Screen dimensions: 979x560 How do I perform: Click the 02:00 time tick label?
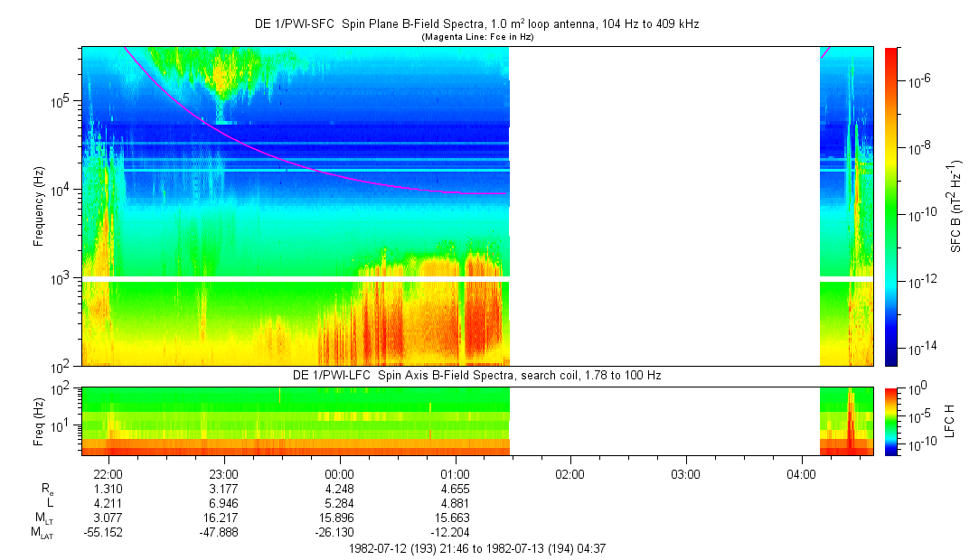[x=570, y=474]
